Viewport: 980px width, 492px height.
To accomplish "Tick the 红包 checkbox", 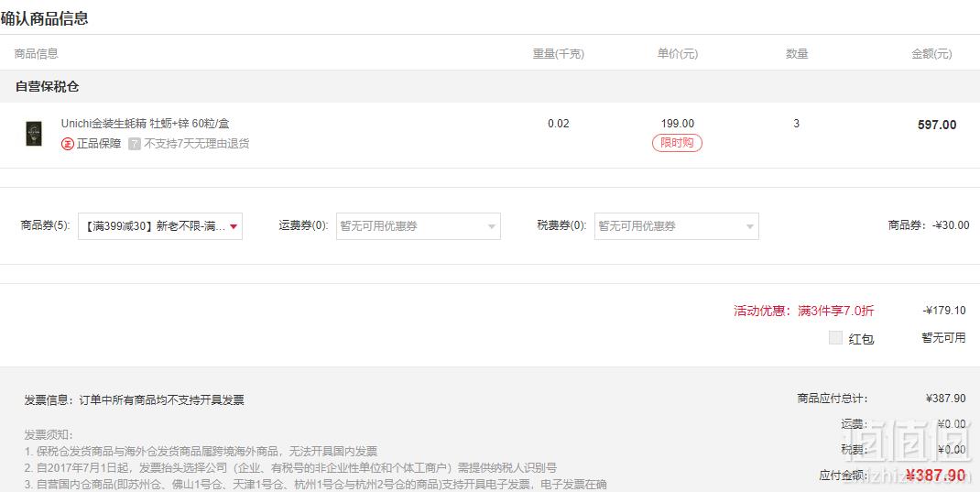I will (835, 338).
